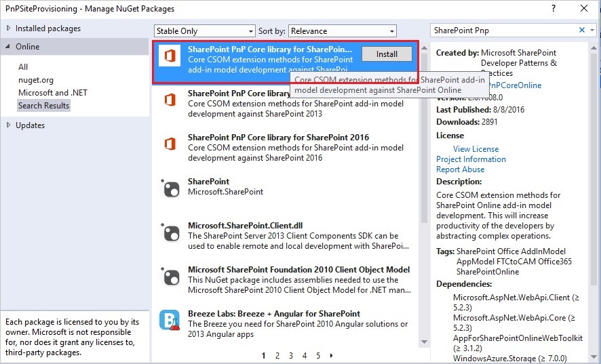Screen dimensions: 601x364
Task: Open the search box history dropdown arrow
Action: tap(592, 31)
